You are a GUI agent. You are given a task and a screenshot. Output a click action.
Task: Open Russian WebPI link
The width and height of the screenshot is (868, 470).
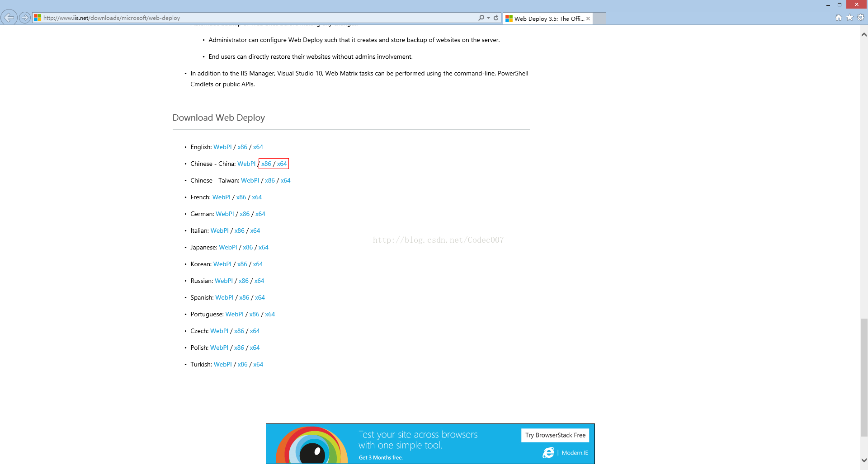224,281
